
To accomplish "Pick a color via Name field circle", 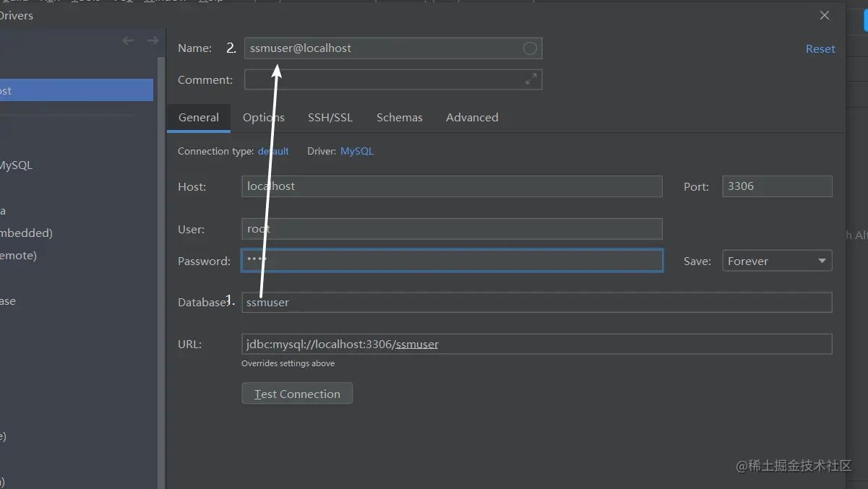I will click(530, 48).
